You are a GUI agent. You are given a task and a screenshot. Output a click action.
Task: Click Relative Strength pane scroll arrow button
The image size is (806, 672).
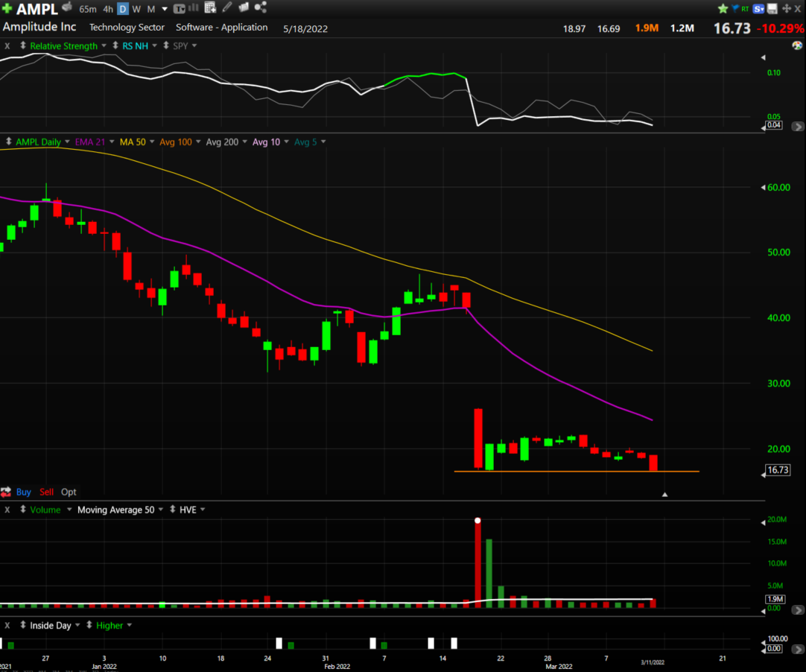point(797,126)
